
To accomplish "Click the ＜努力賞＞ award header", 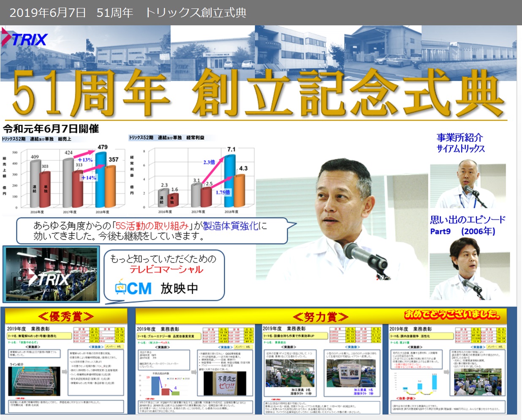I will pos(320,317).
